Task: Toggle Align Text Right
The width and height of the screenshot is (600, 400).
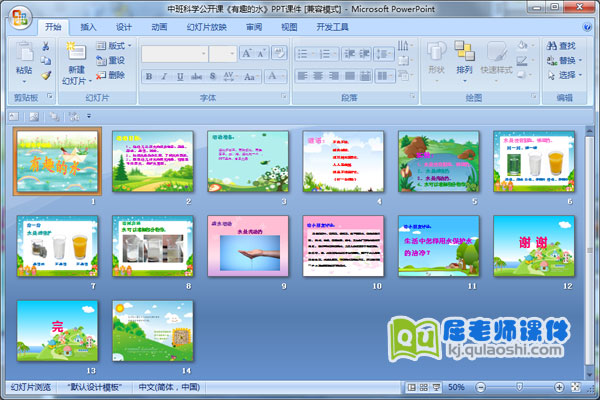Action: coord(334,76)
